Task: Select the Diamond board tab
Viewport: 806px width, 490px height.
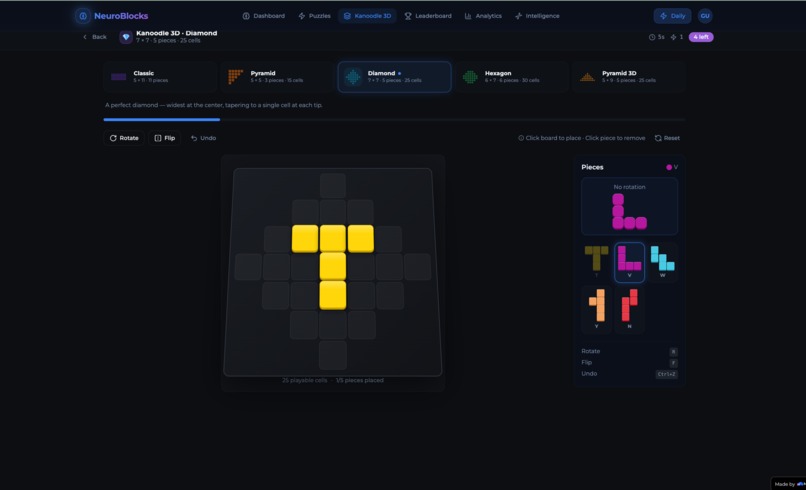Action: point(394,77)
